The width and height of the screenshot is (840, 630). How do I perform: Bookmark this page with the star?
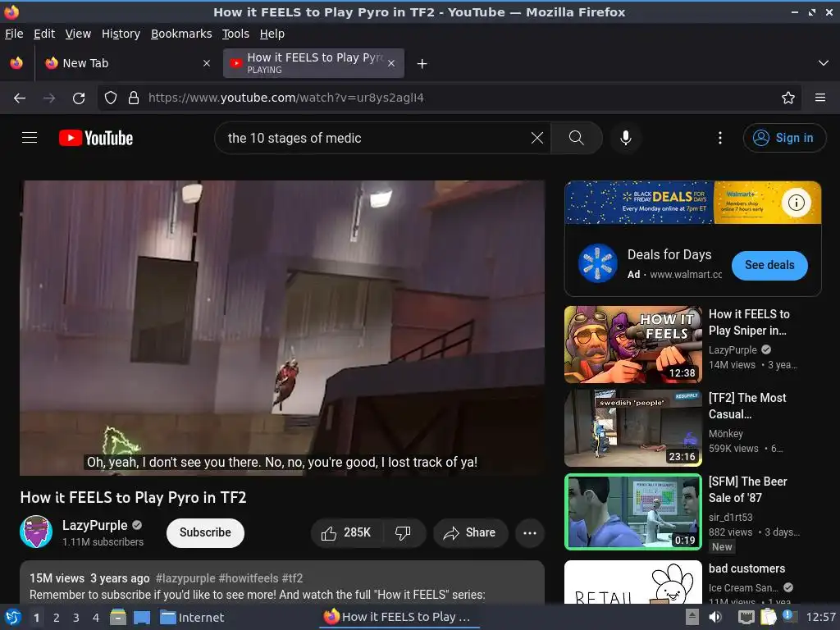(787, 98)
